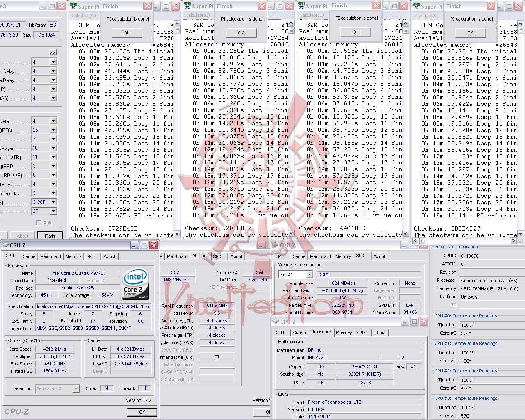Click the Super PI icon above checksum 3D8E432C
This screenshot has height=420, width=525.
[417, 6]
